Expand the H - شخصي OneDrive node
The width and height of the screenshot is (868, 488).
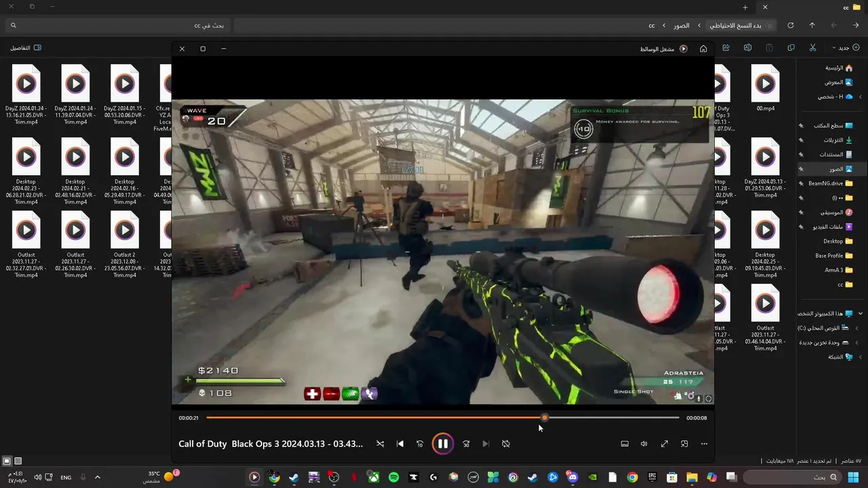(x=861, y=97)
